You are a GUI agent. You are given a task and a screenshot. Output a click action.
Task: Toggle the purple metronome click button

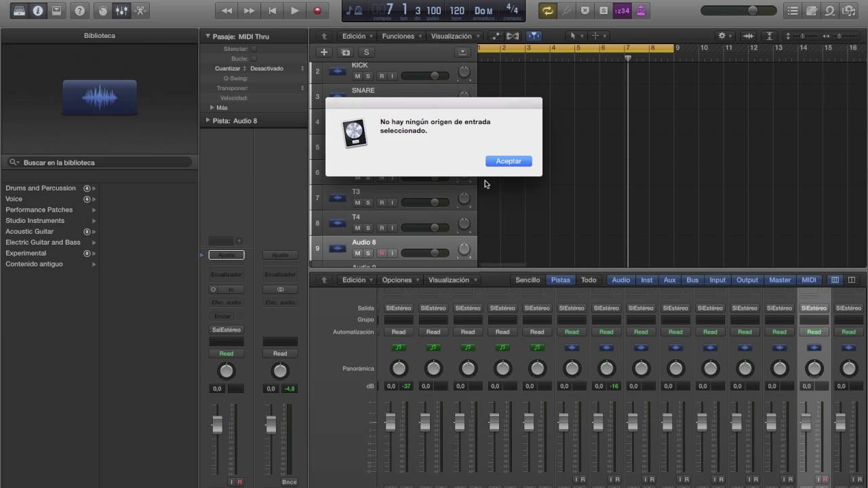[x=641, y=11]
